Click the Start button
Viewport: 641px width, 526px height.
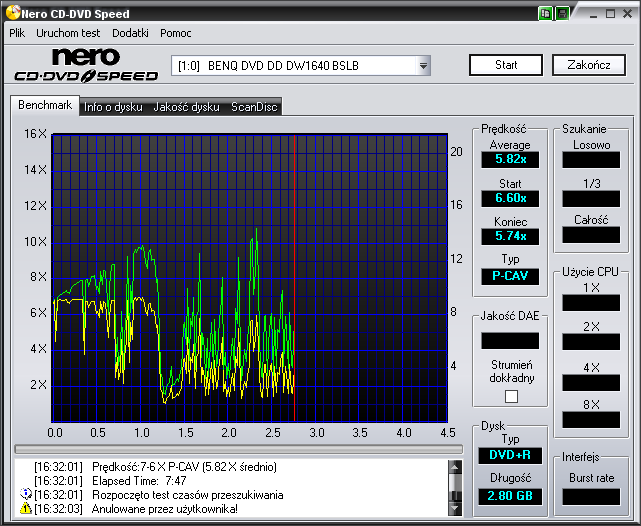coord(506,65)
